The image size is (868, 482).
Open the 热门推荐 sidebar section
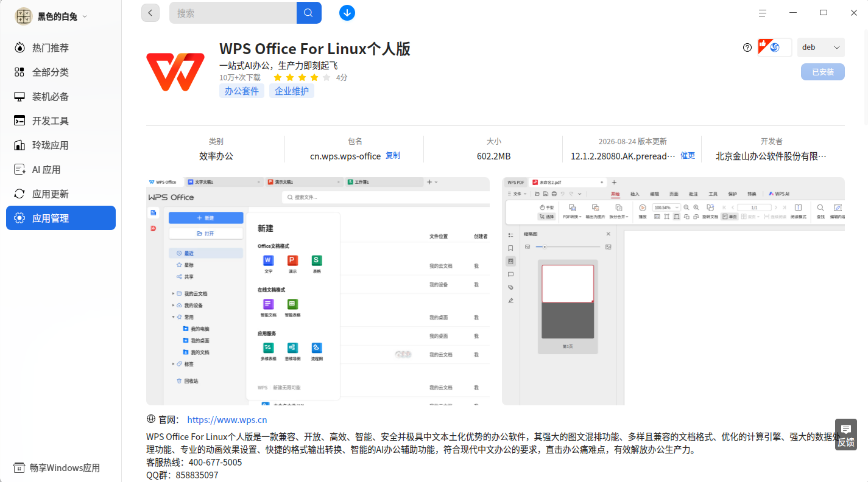click(61, 48)
